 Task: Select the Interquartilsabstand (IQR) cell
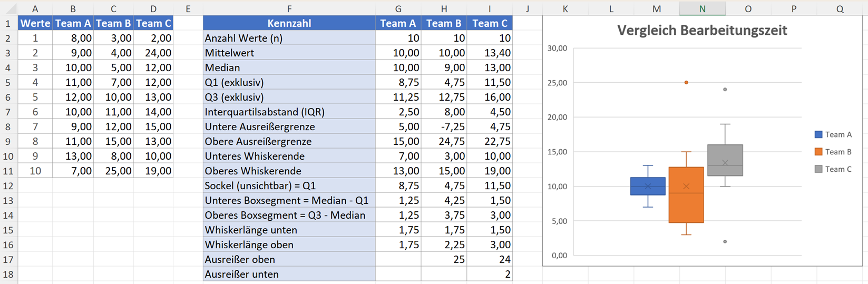click(289, 112)
